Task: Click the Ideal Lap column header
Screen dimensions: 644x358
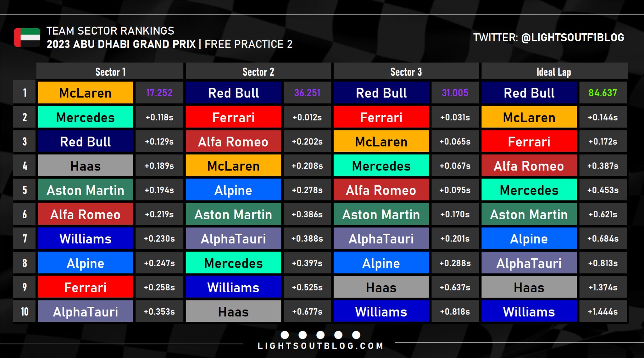Action: [554, 71]
